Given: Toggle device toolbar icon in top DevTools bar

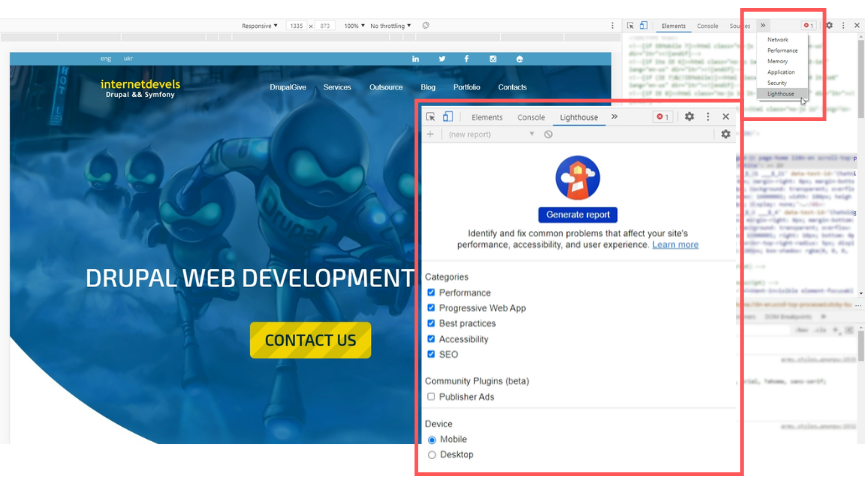Looking at the screenshot, I should pos(643,25).
